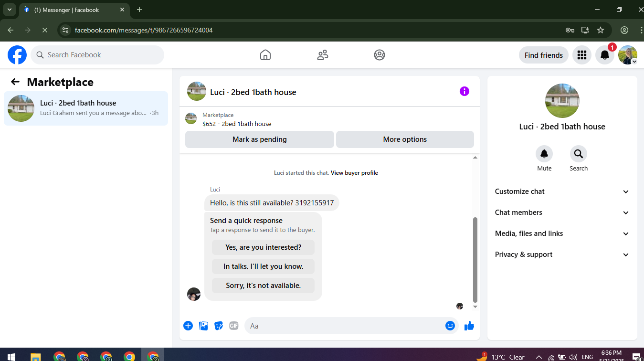Send a thumbs-up like
The width and height of the screenshot is (644, 361).
click(x=469, y=326)
